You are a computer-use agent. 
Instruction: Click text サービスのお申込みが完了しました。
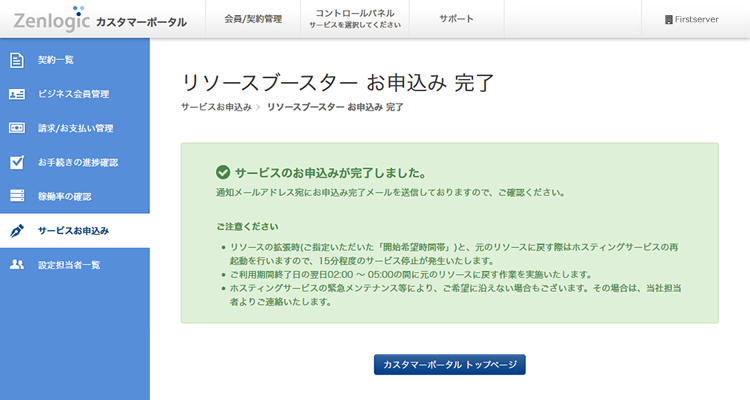(x=331, y=173)
